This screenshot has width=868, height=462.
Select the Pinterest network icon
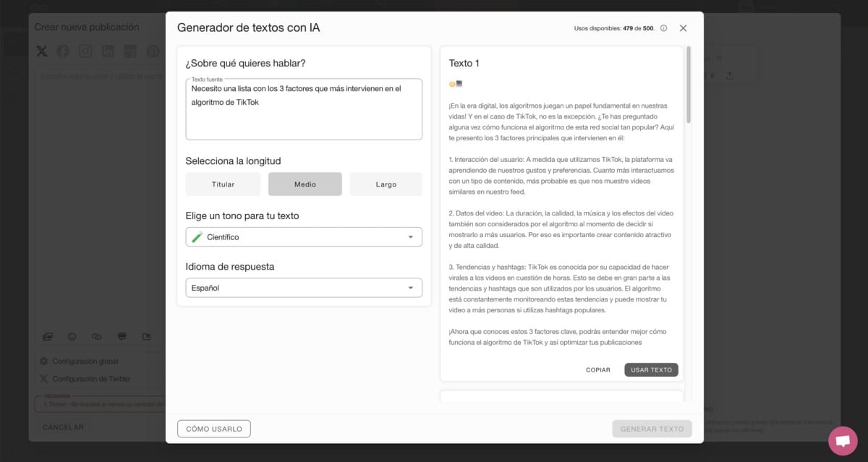tap(150, 51)
